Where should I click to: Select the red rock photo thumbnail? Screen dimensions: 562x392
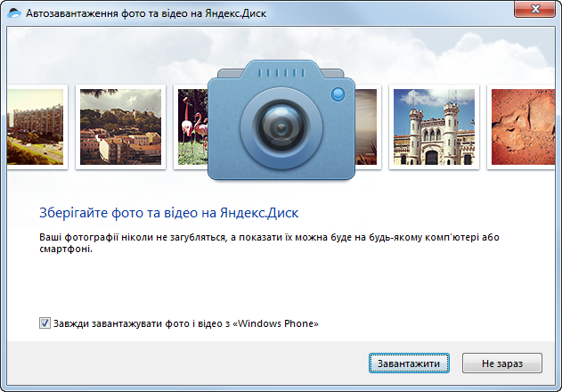coord(523,127)
